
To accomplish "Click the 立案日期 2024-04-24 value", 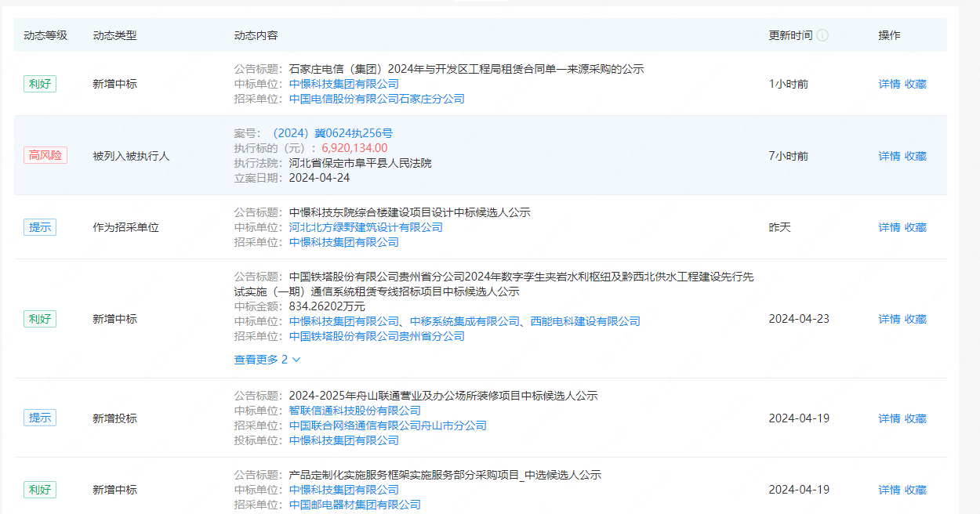I will (x=320, y=178).
